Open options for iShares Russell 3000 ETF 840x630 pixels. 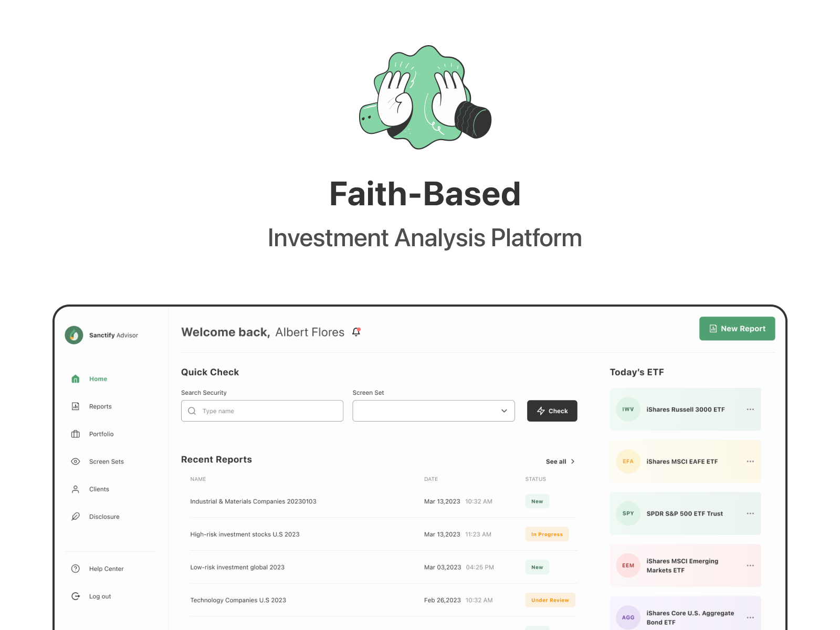point(750,409)
